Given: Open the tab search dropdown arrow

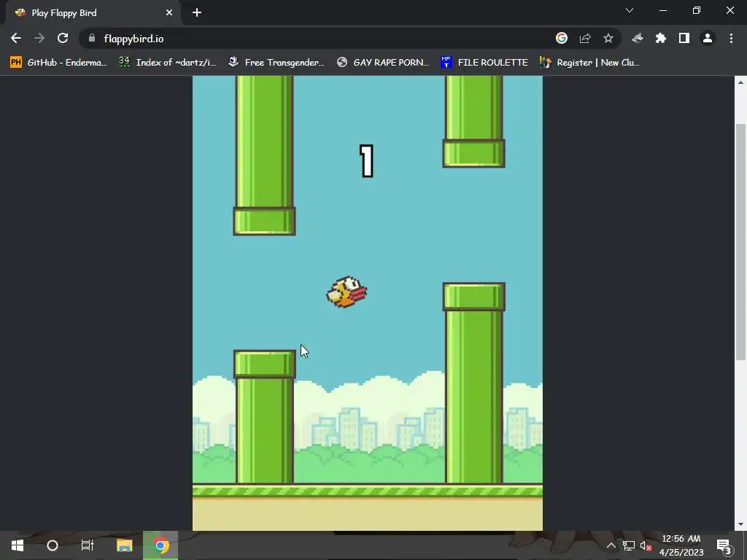Looking at the screenshot, I should pyautogui.click(x=630, y=10).
